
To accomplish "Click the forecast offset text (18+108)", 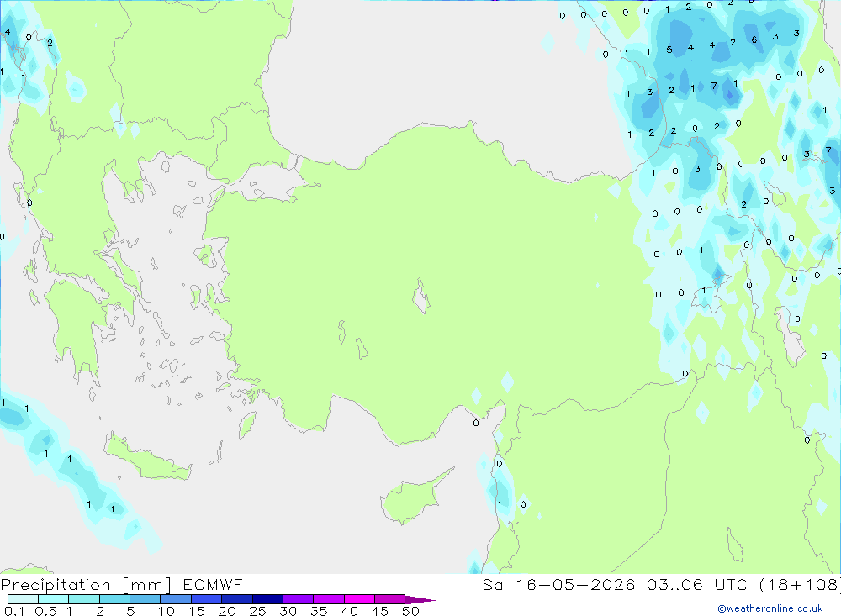I will [801, 584].
